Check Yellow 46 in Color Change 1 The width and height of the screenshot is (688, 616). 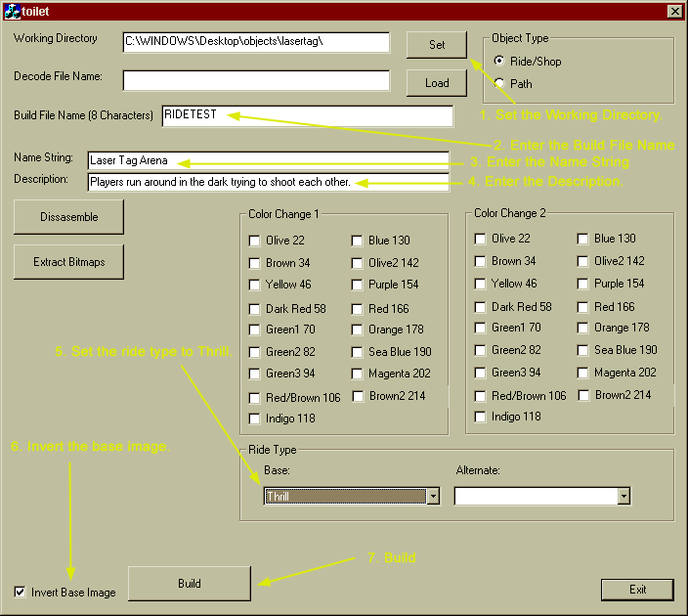(254, 285)
